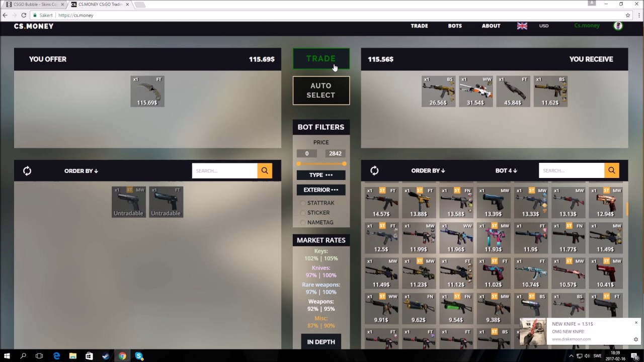Select the 13.88$ bot item
The width and height of the screenshot is (644, 362).
419,203
